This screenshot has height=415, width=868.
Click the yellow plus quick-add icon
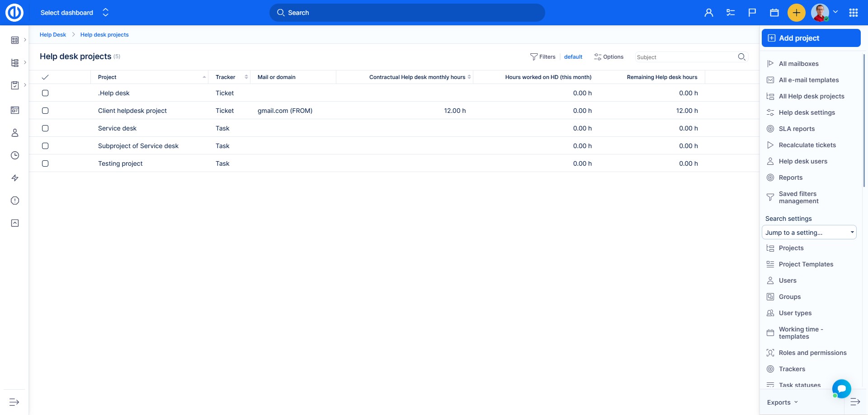tap(796, 13)
